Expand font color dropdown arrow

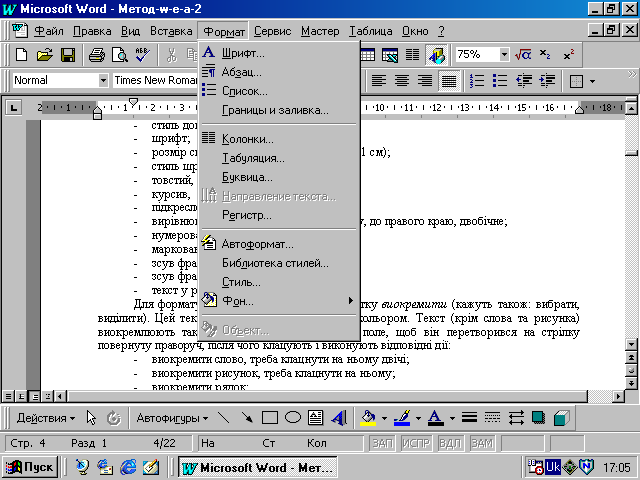452,418
